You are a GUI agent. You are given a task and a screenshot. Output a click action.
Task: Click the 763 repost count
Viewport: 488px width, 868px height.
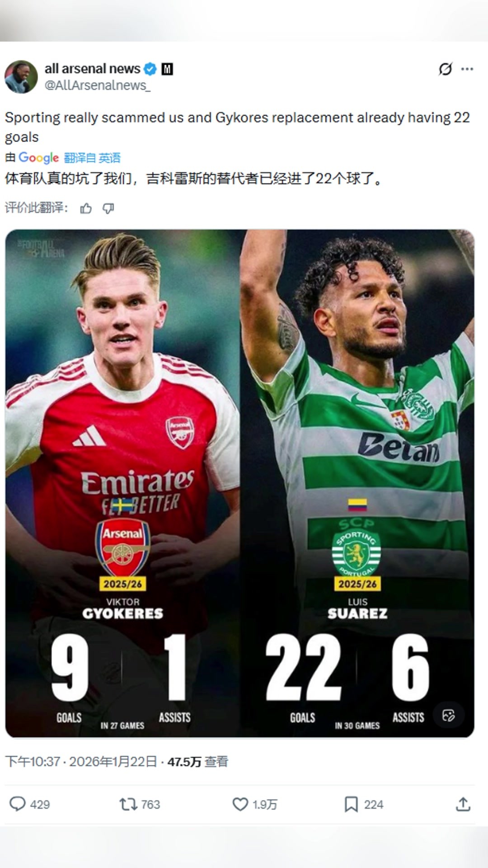click(x=150, y=804)
